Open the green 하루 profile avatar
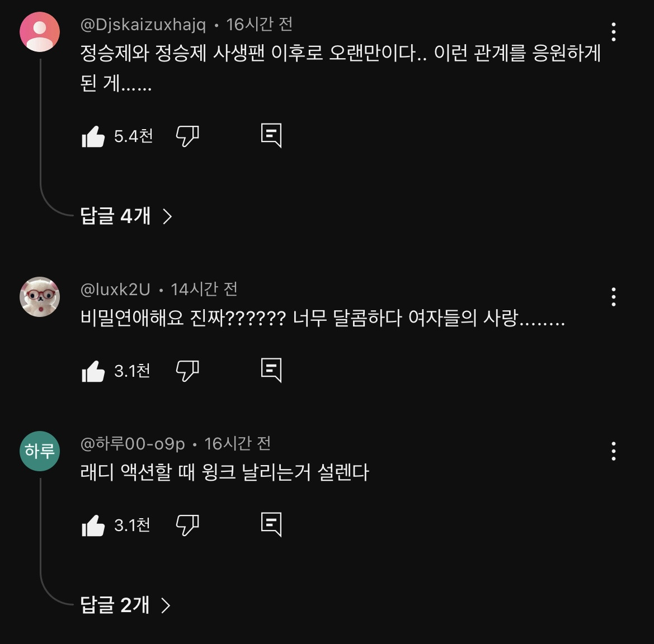The width and height of the screenshot is (654, 644). (x=40, y=451)
